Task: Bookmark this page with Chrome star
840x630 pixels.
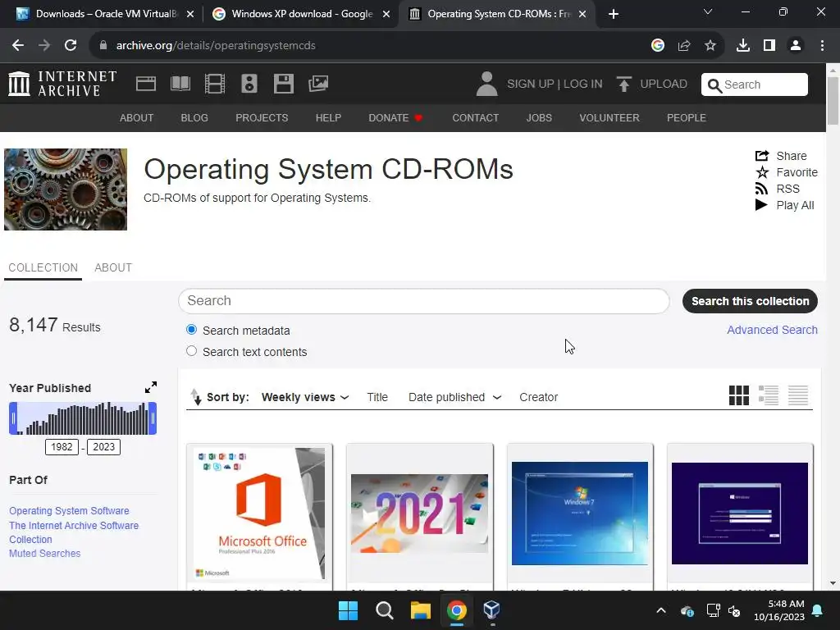Action: [x=710, y=46]
